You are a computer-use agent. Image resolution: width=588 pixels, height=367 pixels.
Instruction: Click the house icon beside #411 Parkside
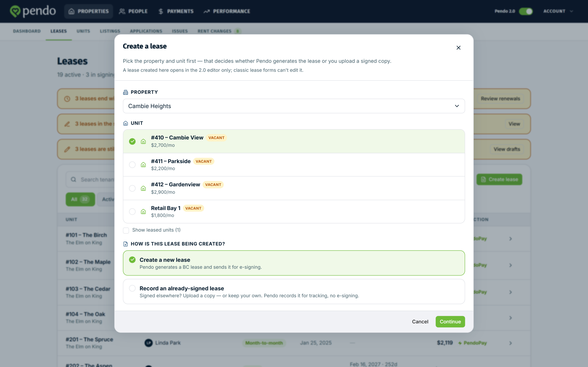[143, 164]
